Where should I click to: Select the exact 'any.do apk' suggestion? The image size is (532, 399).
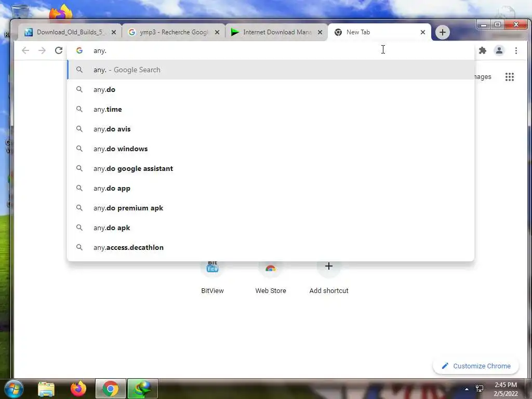coord(271,228)
